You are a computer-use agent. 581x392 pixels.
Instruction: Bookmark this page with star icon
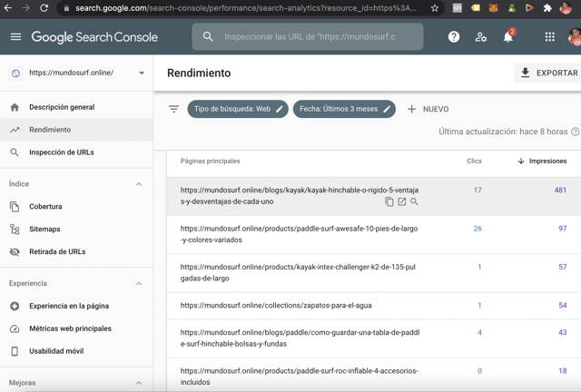click(435, 8)
